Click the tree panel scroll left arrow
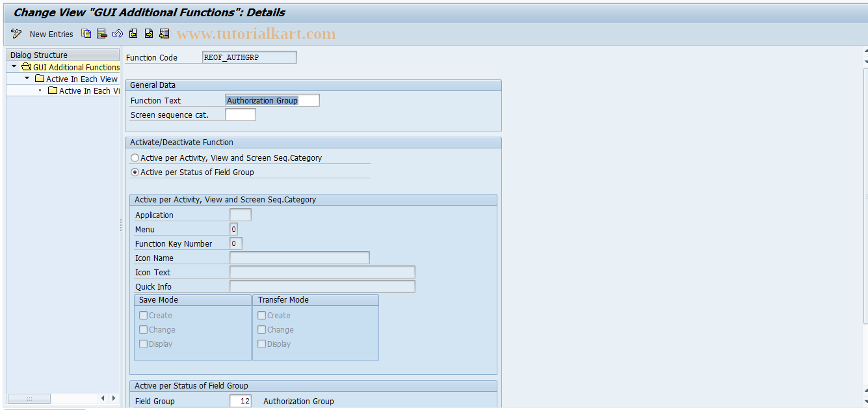Screen dimensions: 868x410 [103, 398]
